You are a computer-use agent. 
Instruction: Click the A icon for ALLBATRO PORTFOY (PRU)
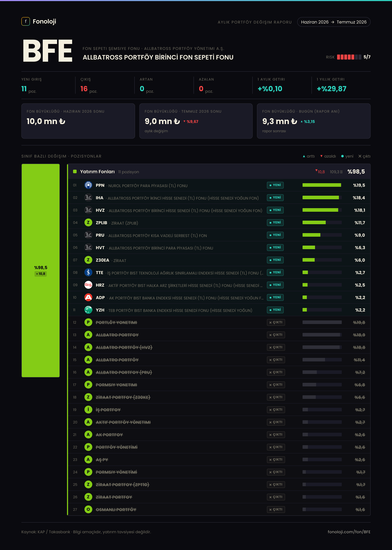click(x=88, y=372)
